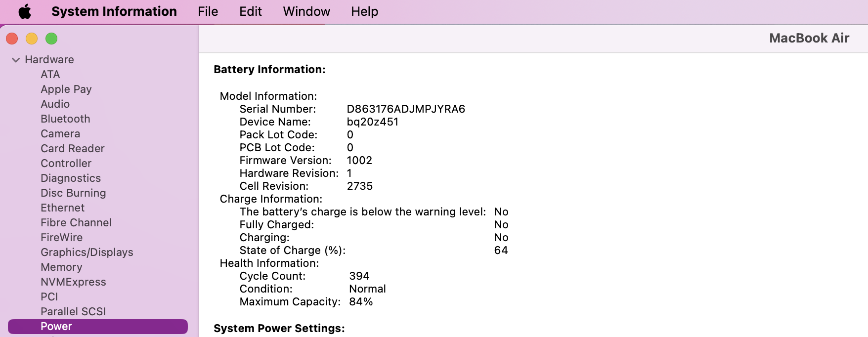
Task: Click the MacBook Air window title
Action: pyautogui.click(x=809, y=38)
